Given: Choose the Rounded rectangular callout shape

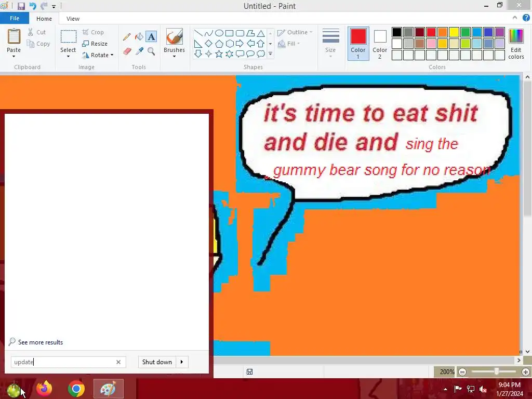Looking at the screenshot, I should click(x=240, y=54).
